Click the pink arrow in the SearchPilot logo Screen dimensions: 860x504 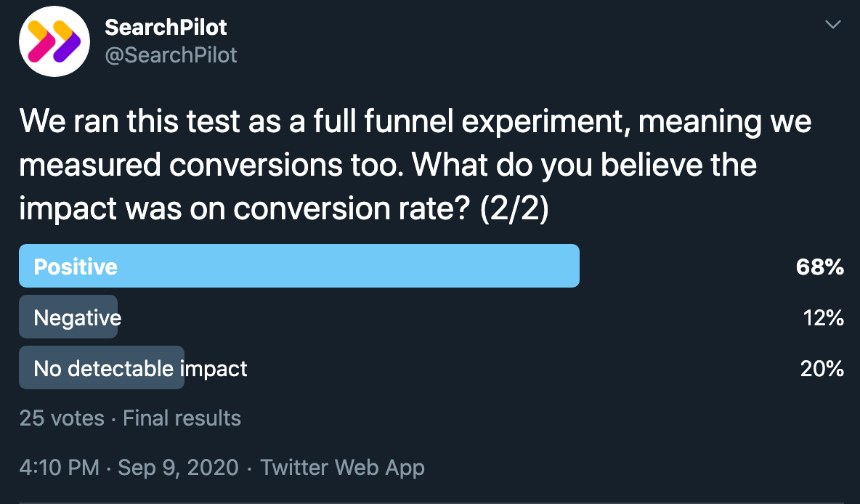pos(42,41)
